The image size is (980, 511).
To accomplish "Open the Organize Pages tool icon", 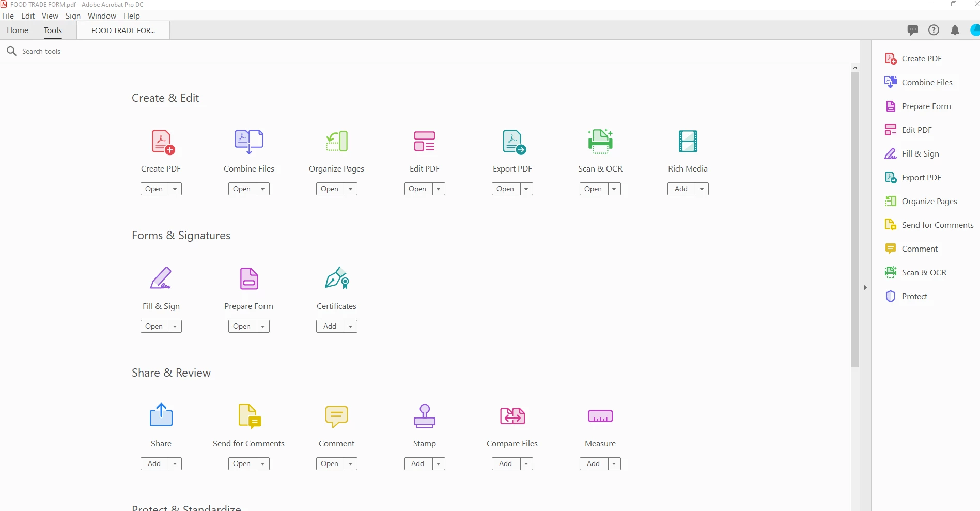I will point(337,141).
